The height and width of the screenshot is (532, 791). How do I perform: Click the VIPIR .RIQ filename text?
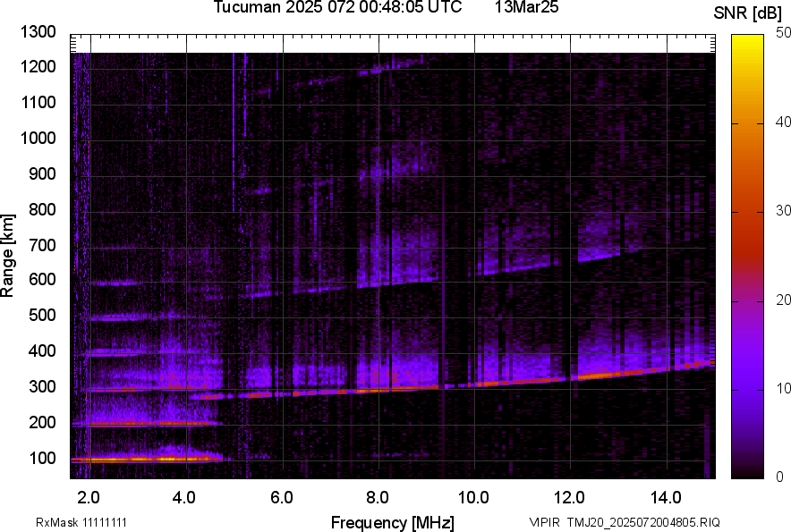tap(624, 522)
